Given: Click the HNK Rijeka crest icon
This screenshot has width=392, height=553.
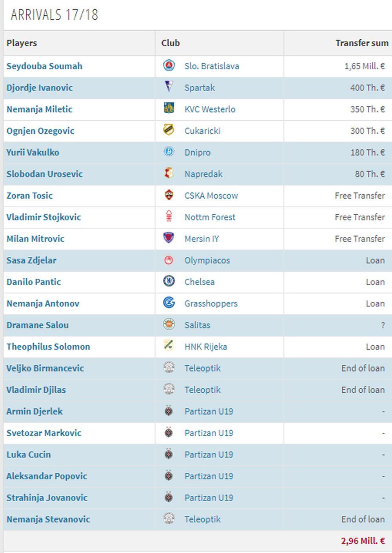Looking at the screenshot, I should (x=169, y=346).
